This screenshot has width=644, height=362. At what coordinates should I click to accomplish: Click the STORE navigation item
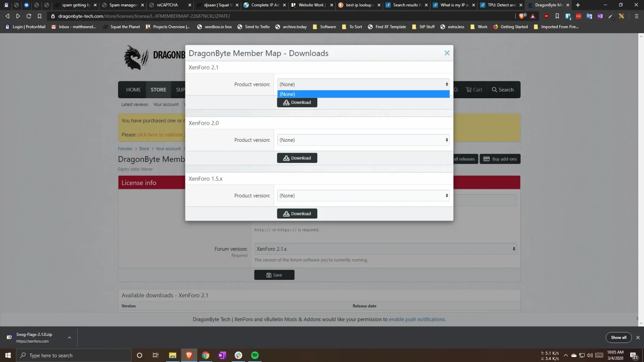[158, 90]
